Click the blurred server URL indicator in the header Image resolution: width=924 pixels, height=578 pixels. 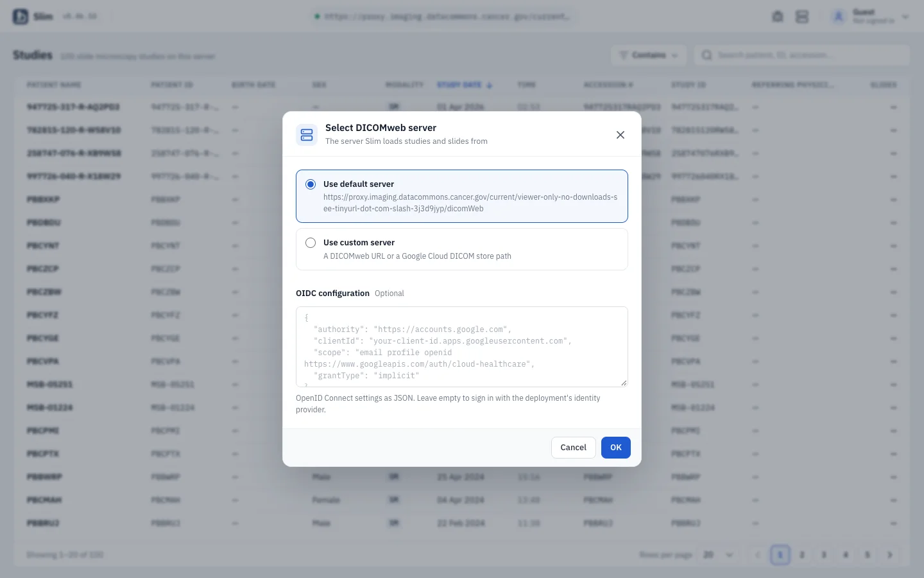click(x=443, y=17)
